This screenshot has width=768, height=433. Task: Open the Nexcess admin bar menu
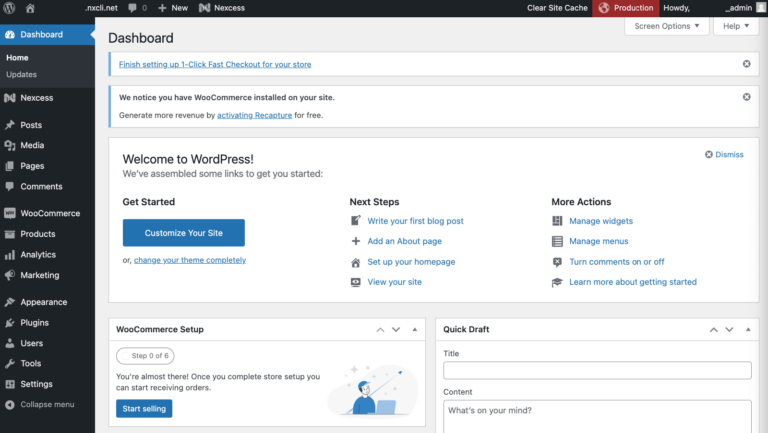[222, 8]
